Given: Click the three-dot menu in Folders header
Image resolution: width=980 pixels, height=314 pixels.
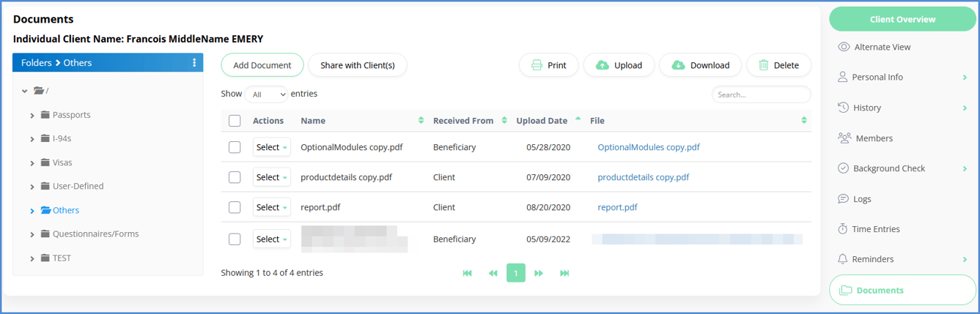Looking at the screenshot, I should tap(194, 63).
